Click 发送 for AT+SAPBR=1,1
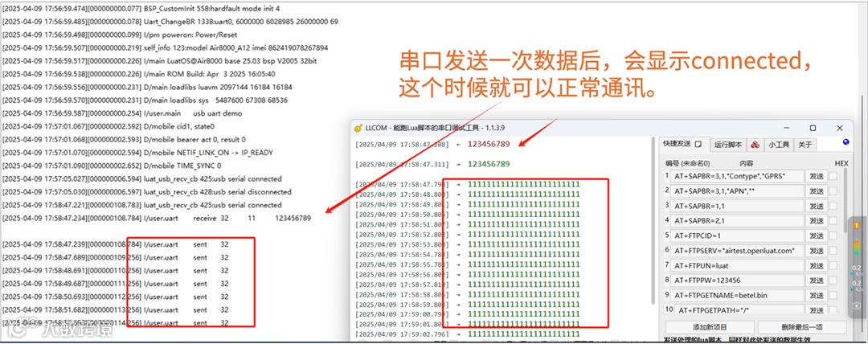 click(817, 206)
